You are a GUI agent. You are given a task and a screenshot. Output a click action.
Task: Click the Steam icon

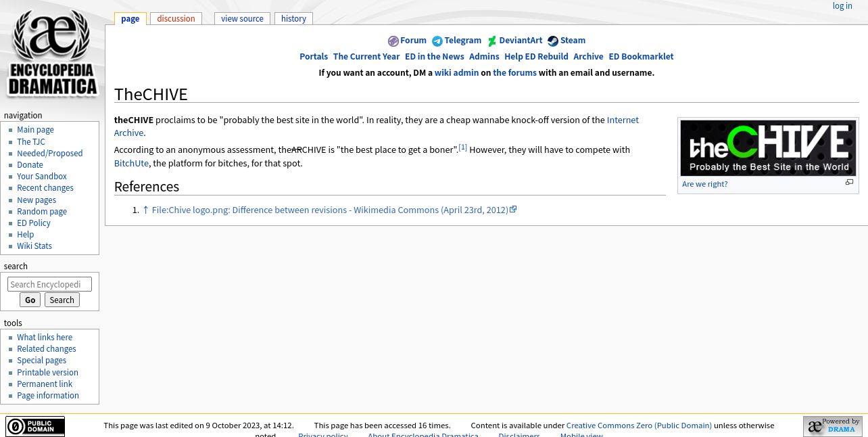tap(553, 41)
